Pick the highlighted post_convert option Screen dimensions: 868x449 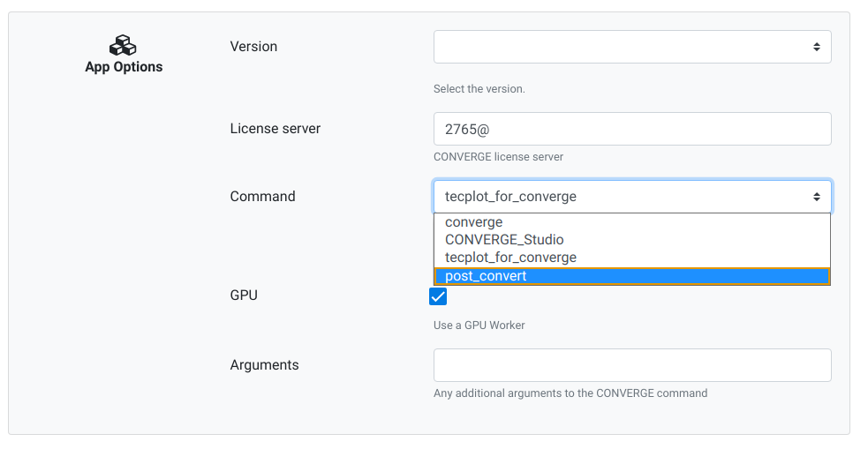(632, 276)
